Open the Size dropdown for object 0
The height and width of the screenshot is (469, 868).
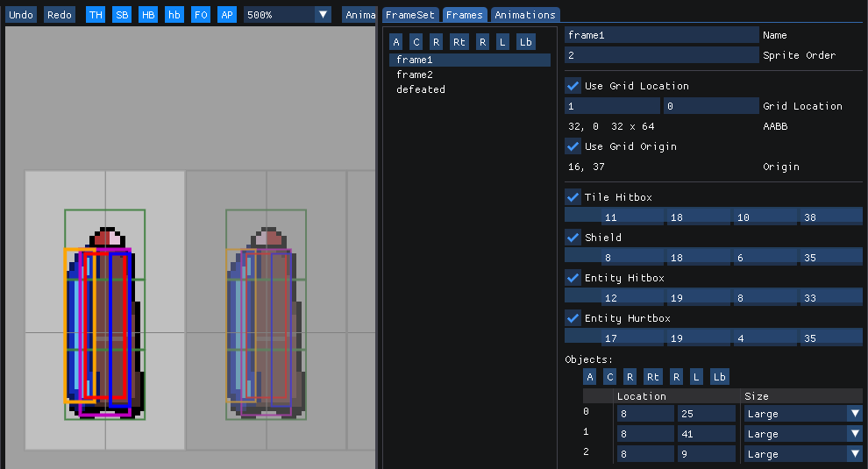pos(803,414)
